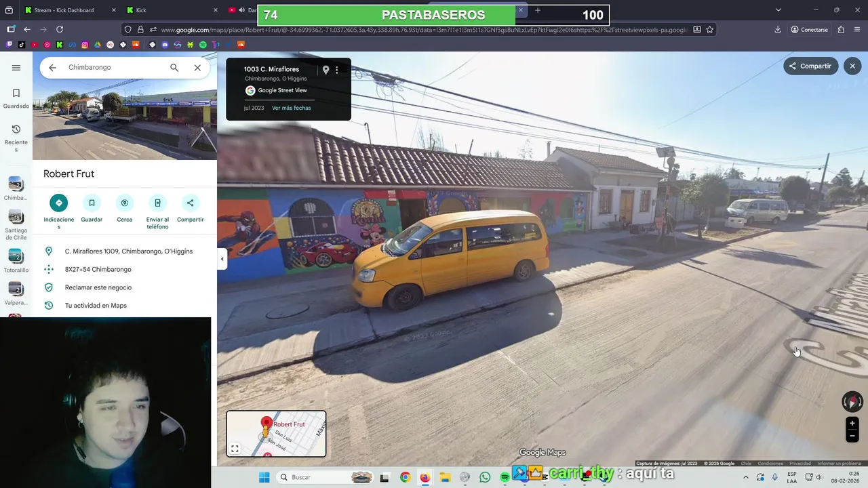Open the TikTok bookmark
The height and width of the screenshot is (488, 868).
[22, 45]
